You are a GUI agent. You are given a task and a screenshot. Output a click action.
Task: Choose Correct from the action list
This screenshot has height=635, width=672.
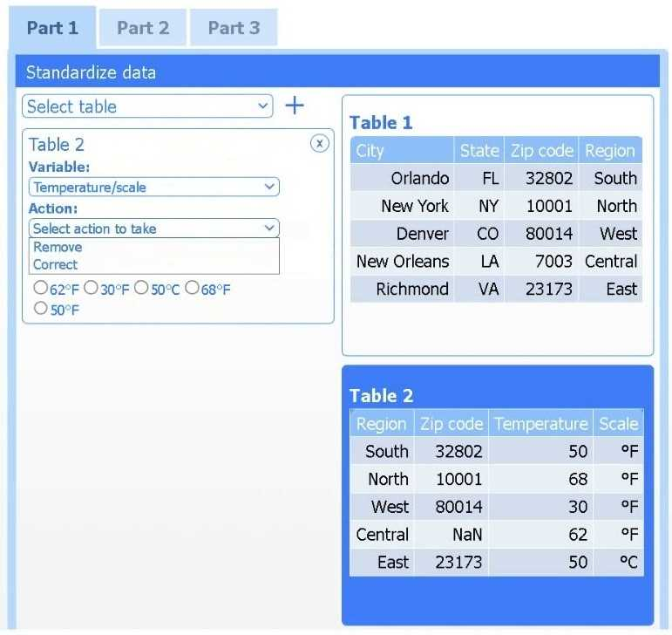55,264
